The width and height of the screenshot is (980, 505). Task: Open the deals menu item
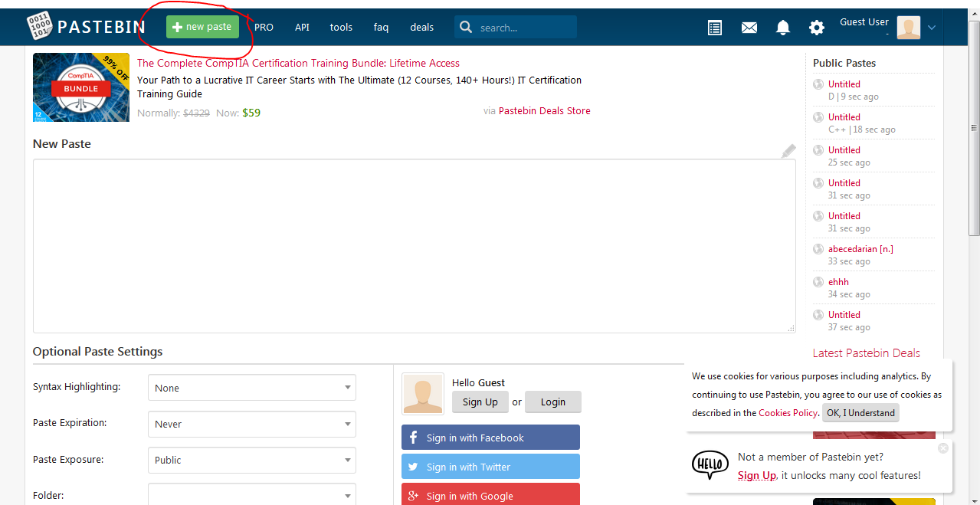tap(421, 27)
